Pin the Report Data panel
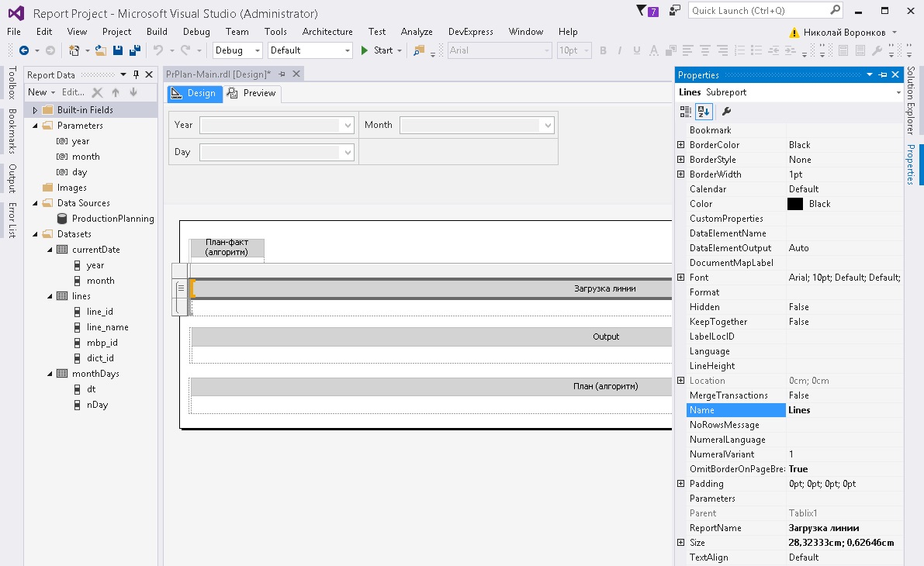Screen dimensions: 924x566 coord(136,74)
